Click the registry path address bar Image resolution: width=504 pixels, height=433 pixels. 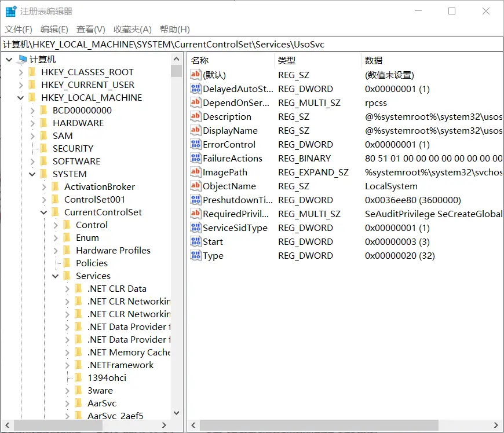pyautogui.click(x=251, y=45)
